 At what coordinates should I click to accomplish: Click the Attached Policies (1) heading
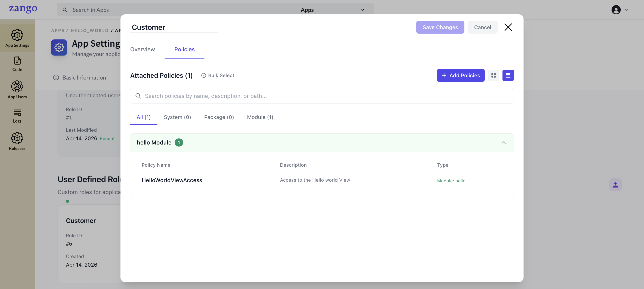click(x=161, y=75)
